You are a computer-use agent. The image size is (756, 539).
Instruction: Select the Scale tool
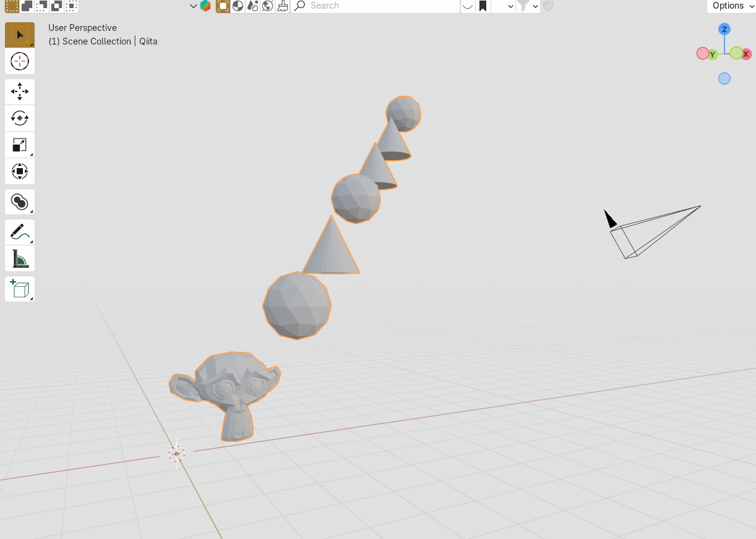click(x=20, y=145)
